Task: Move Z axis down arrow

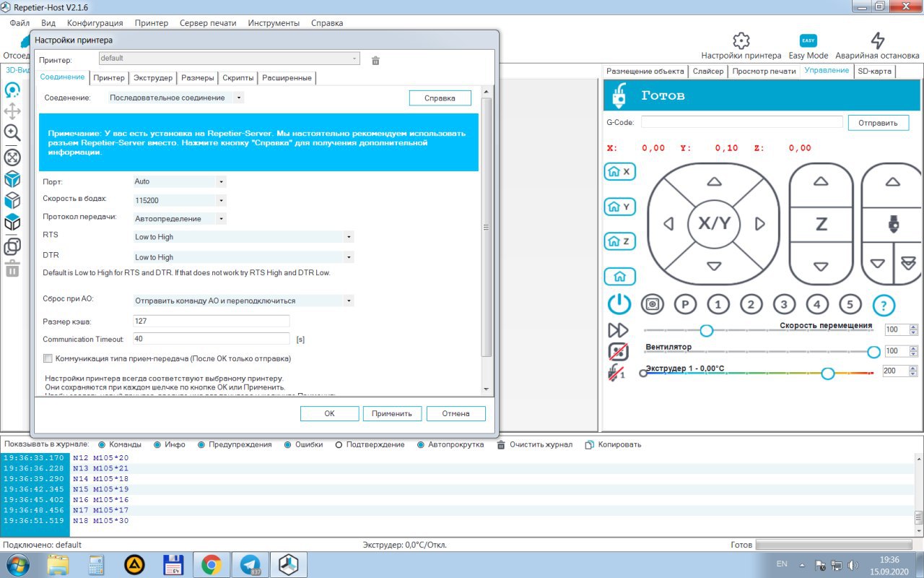Action: 821,267
